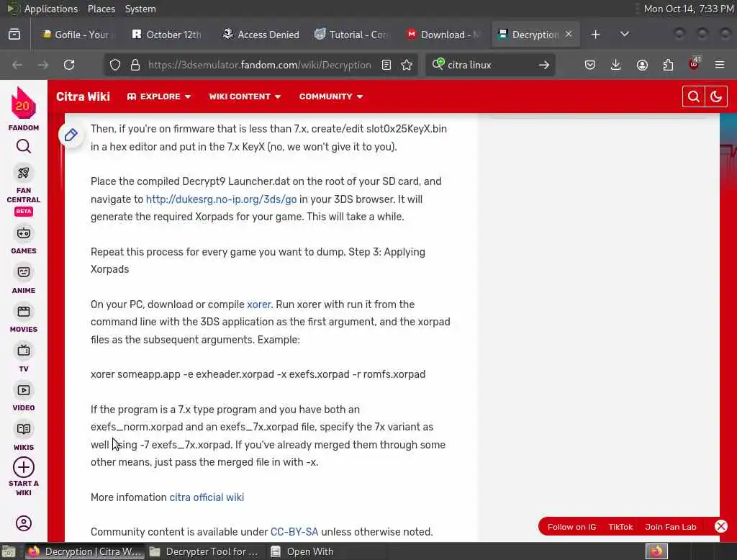Viewport: 737px width, 560px height.
Task: Open the dukesrg.no-ip.org/3ds/go link
Action: click(x=221, y=199)
